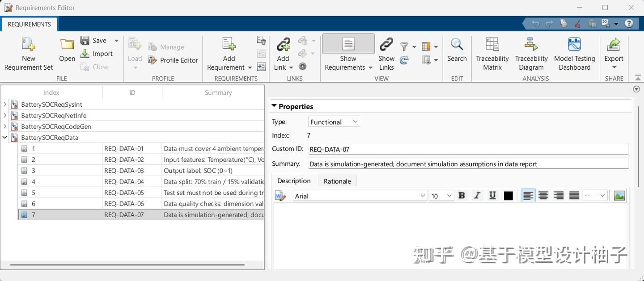Center align description text
644x281 pixels.
543,195
